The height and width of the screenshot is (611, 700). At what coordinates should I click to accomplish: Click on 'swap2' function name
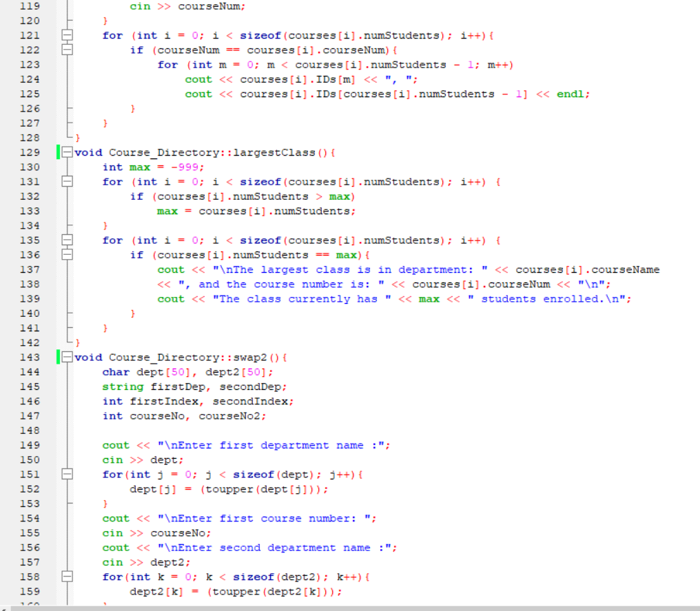(250, 358)
